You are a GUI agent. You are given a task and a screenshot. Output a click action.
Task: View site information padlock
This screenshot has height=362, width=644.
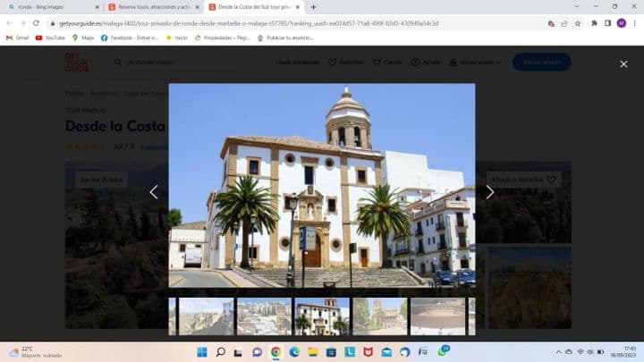point(53,24)
